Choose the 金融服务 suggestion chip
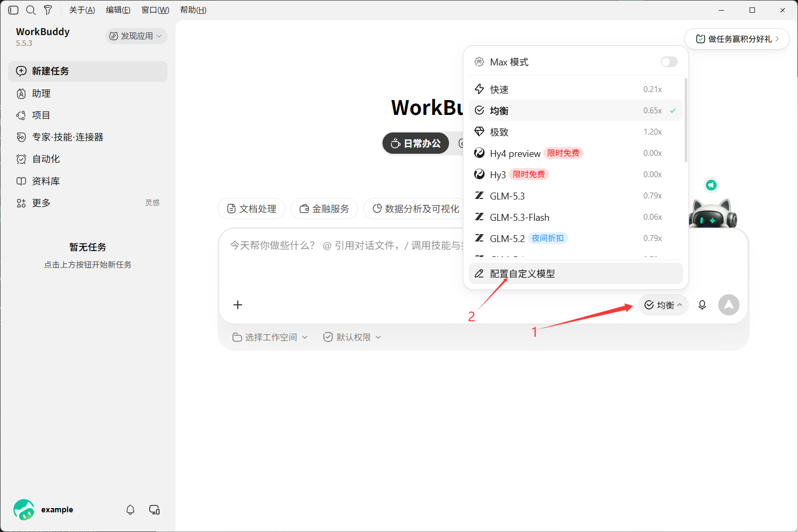The width and height of the screenshot is (798, 532). [325, 209]
